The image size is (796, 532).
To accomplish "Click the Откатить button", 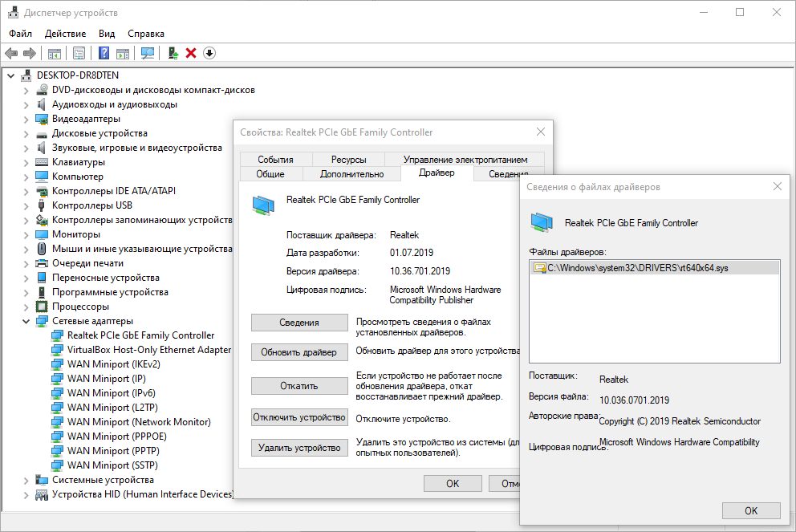I will 299,386.
